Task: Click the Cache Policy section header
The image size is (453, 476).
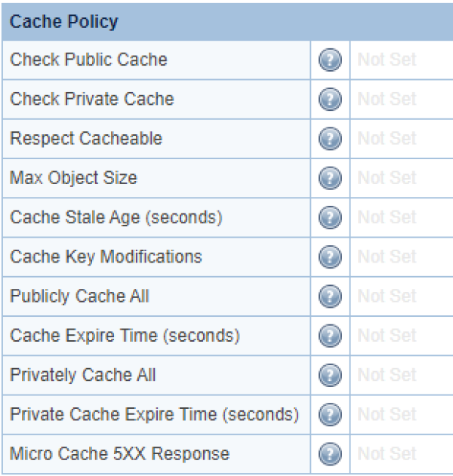Action: point(227,22)
